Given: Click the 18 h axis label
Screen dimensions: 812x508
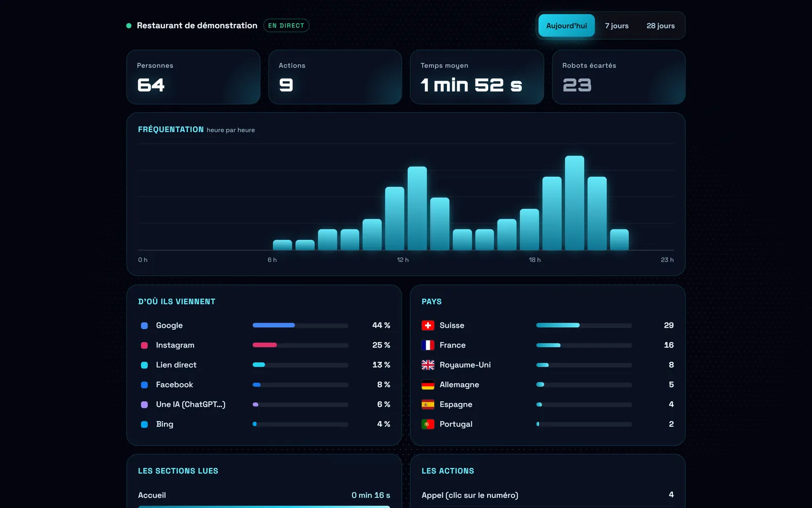Looking at the screenshot, I should (x=535, y=260).
